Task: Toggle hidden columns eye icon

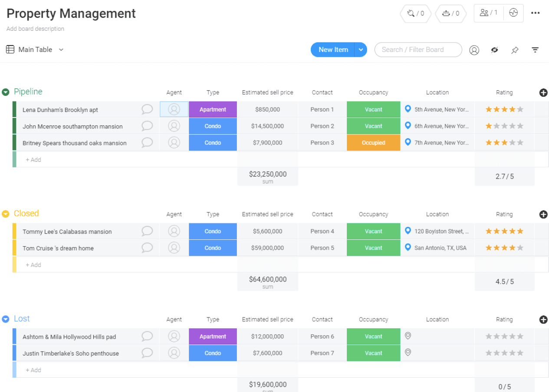Action: point(494,50)
